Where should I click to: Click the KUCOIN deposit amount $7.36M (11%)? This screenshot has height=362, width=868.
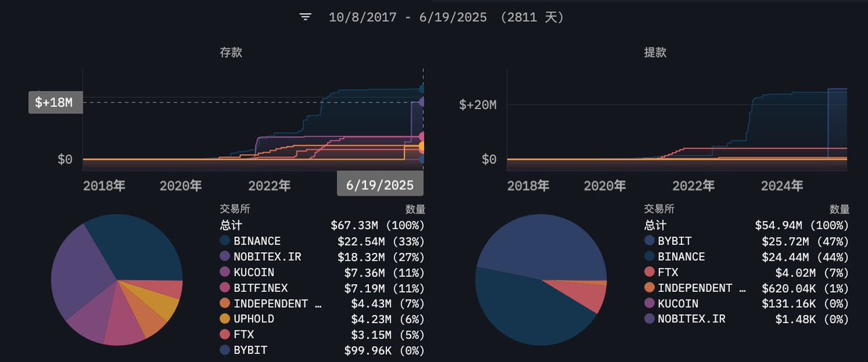click(x=384, y=272)
